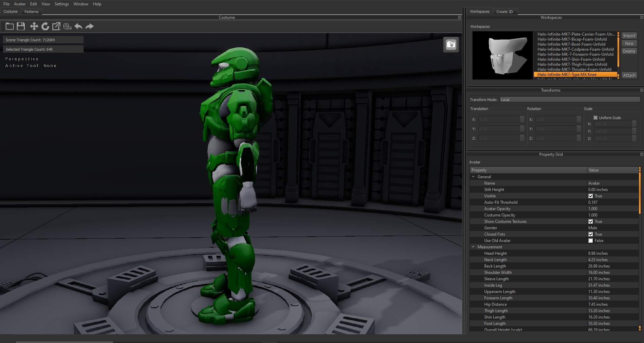644x343 pixels.
Task: Click the Import workspace button
Action: tap(629, 36)
